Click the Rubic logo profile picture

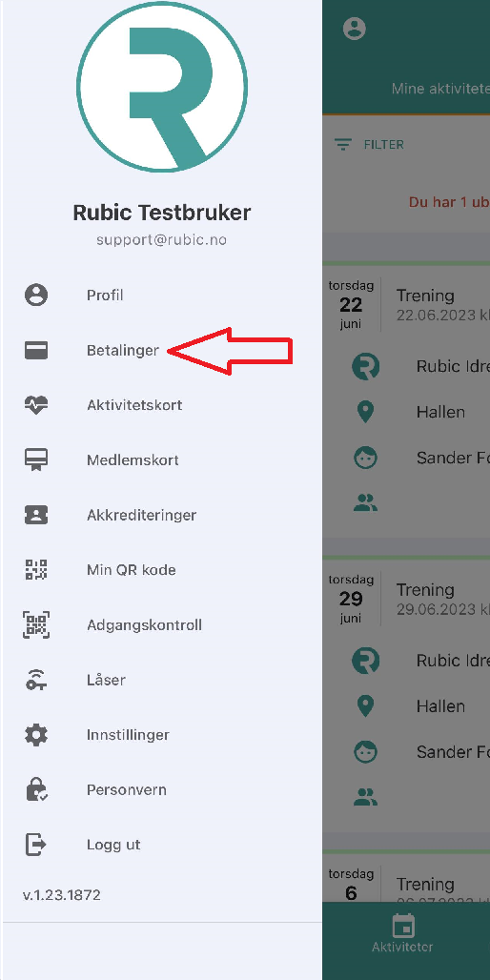click(x=162, y=87)
